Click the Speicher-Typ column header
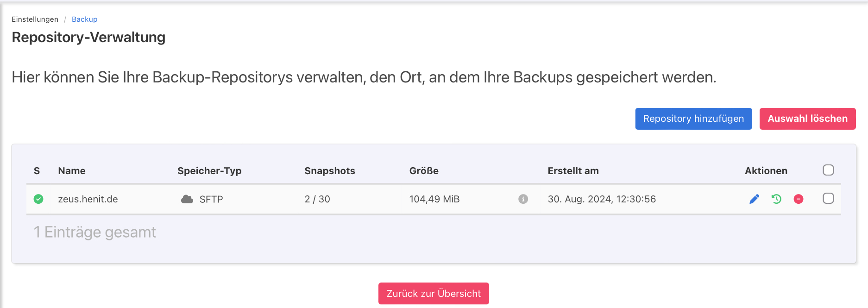This screenshot has height=308, width=868. [209, 171]
